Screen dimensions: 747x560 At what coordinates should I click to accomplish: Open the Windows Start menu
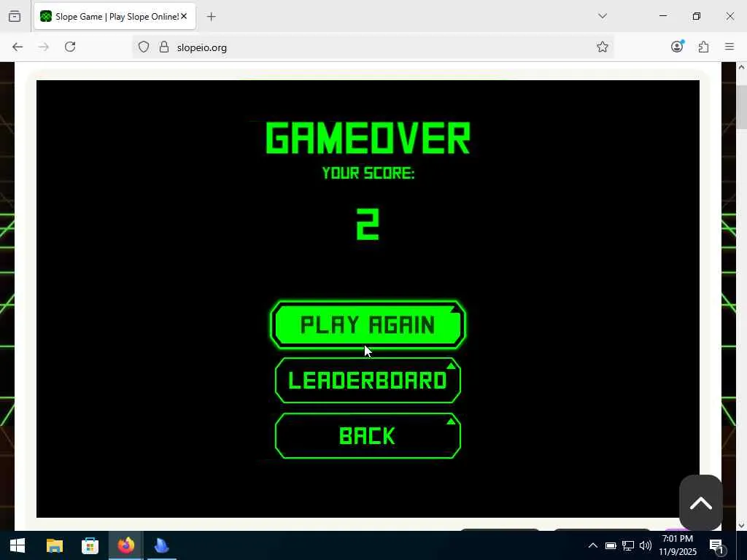click(x=18, y=545)
